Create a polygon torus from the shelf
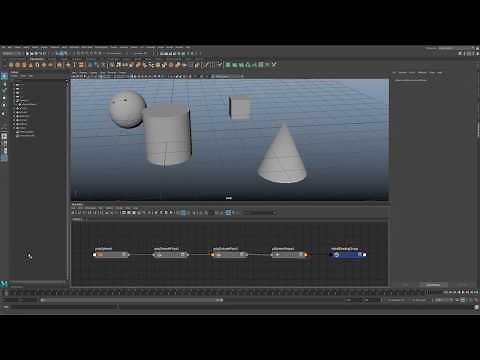480x360 pixels. [37, 65]
